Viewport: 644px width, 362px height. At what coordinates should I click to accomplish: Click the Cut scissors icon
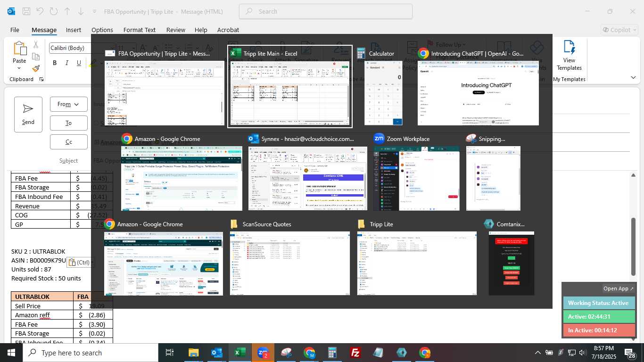coord(36,45)
